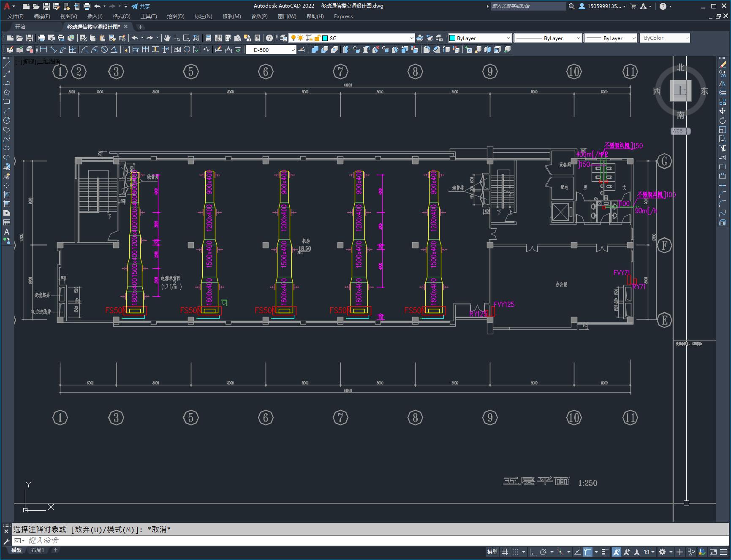The width and height of the screenshot is (731, 560).
Task: Select the Hatch tool
Action: 7,195
